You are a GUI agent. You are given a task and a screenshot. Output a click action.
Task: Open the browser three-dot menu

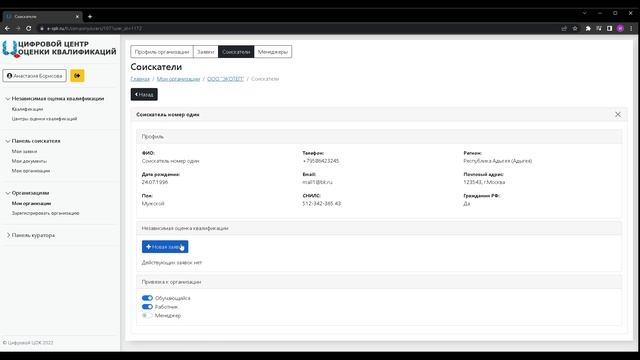pos(631,28)
